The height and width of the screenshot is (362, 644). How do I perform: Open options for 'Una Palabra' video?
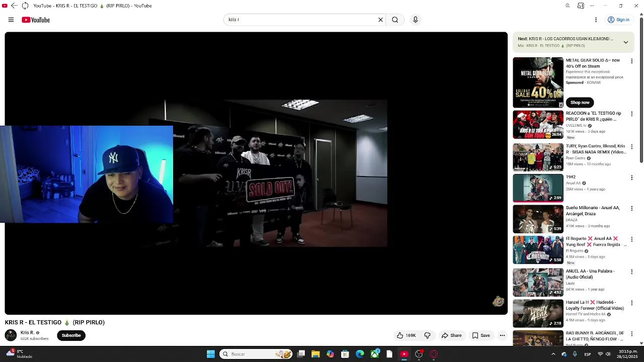631,272
